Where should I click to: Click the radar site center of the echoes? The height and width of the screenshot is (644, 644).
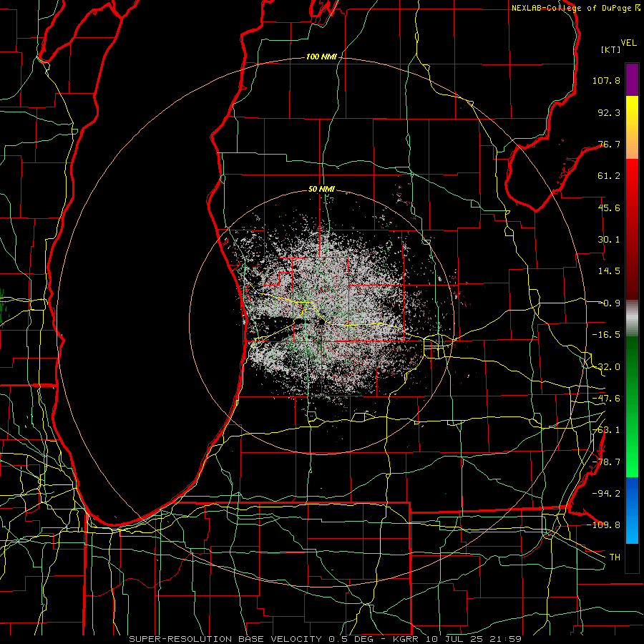tap(321, 322)
